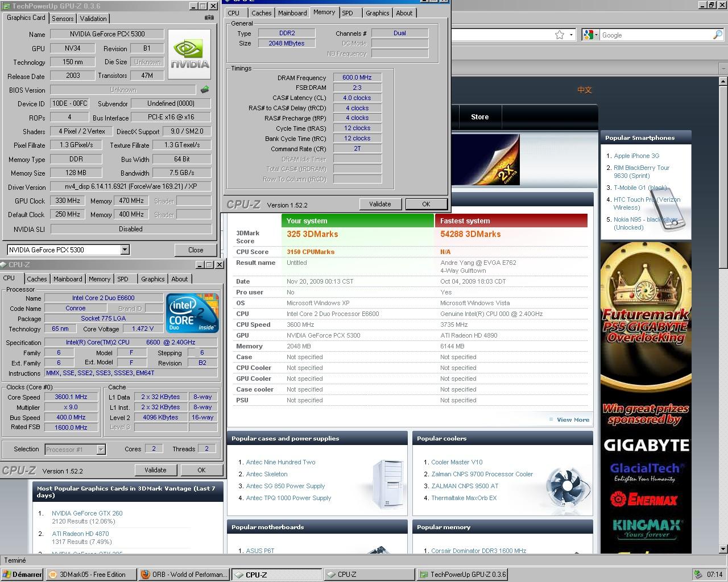Click the tray icon beside the clock

click(698, 575)
